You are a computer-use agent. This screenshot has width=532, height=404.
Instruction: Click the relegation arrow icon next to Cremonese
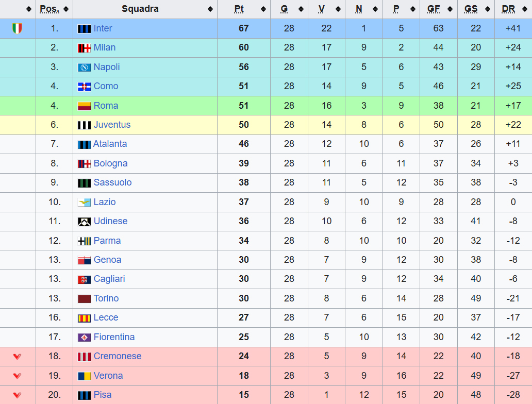18,357
